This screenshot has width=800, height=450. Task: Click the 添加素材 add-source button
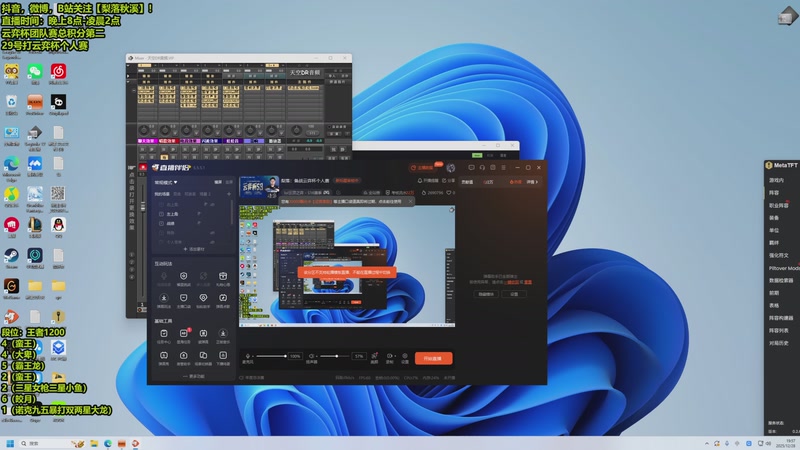194,249
